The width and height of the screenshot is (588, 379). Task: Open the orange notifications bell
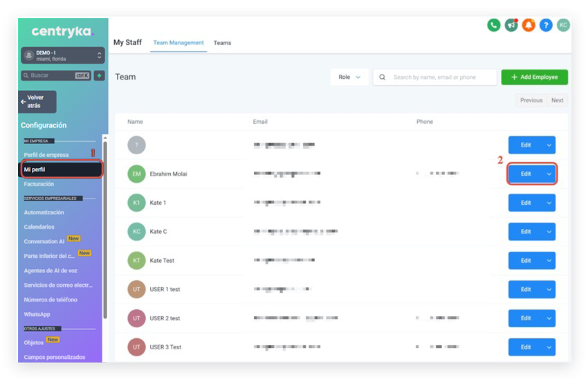coord(529,25)
